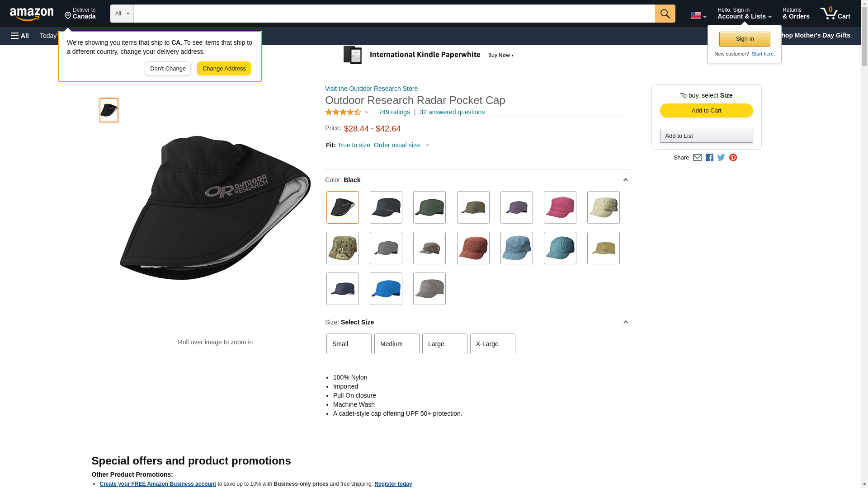Open Returns & Orders

point(796,13)
